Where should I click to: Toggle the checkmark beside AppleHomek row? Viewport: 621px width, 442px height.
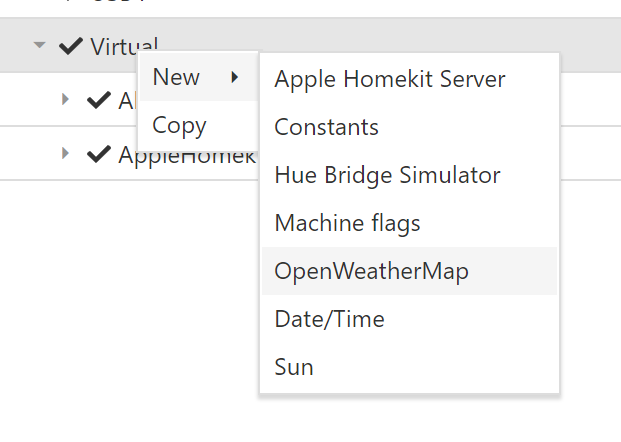pos(99,154)
